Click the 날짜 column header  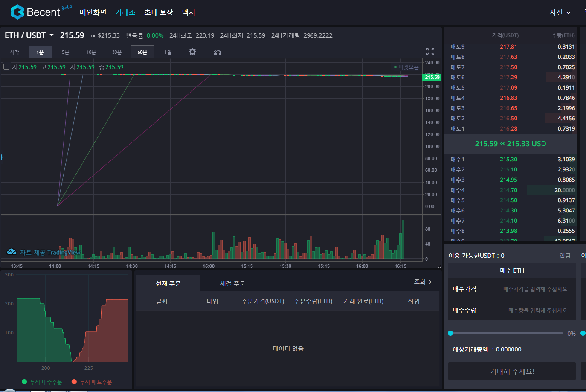(x=162, y=301)
